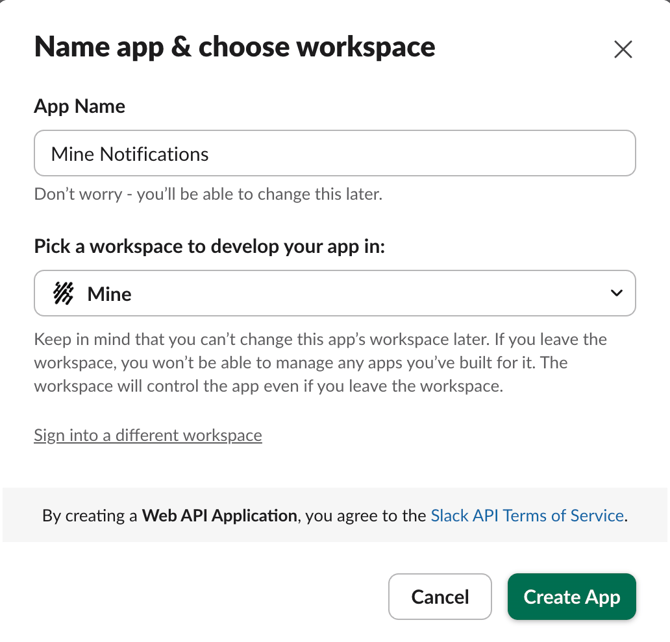Expand workspace list via chevron arrow
Viewport: 670px width, 642px height.
pyautogui.click(x=616, y=293)
